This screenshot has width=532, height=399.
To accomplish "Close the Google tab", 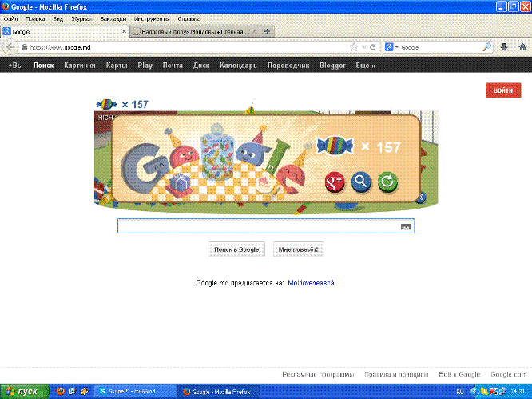I will pos(124,31).
